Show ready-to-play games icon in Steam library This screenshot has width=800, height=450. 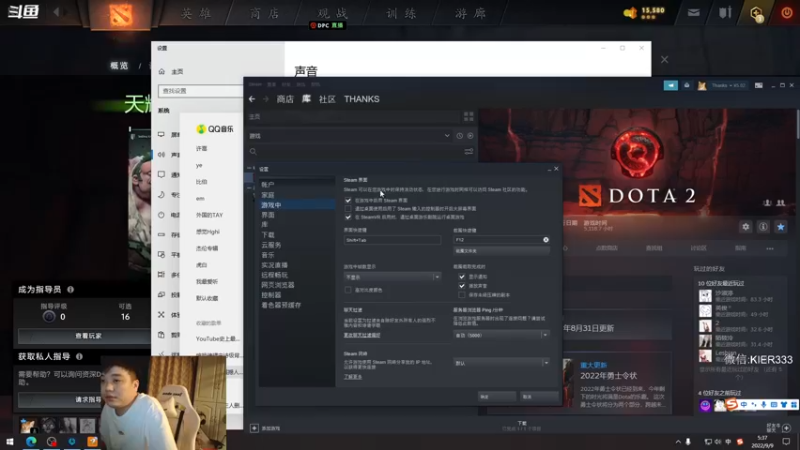pos(470,136)
